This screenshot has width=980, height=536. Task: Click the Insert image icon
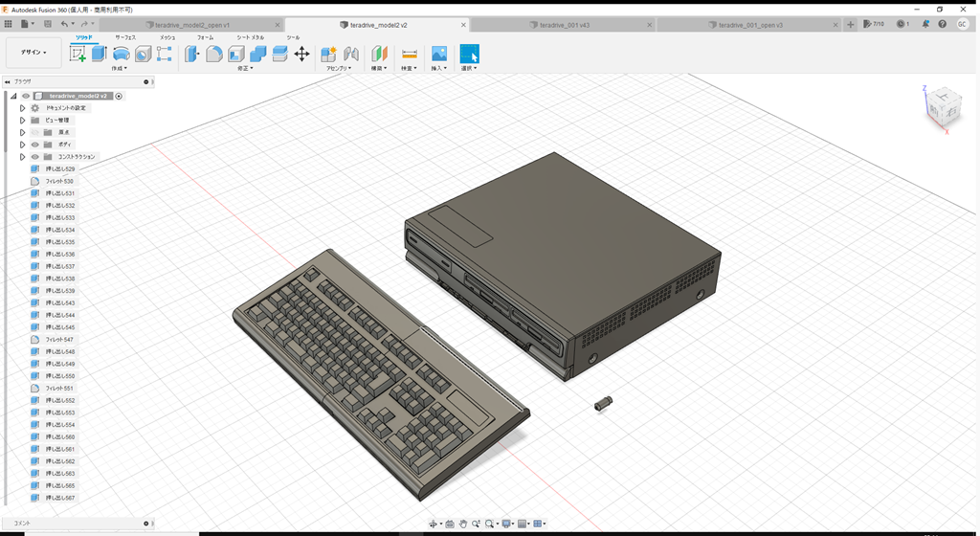click(x=439, y=55)
